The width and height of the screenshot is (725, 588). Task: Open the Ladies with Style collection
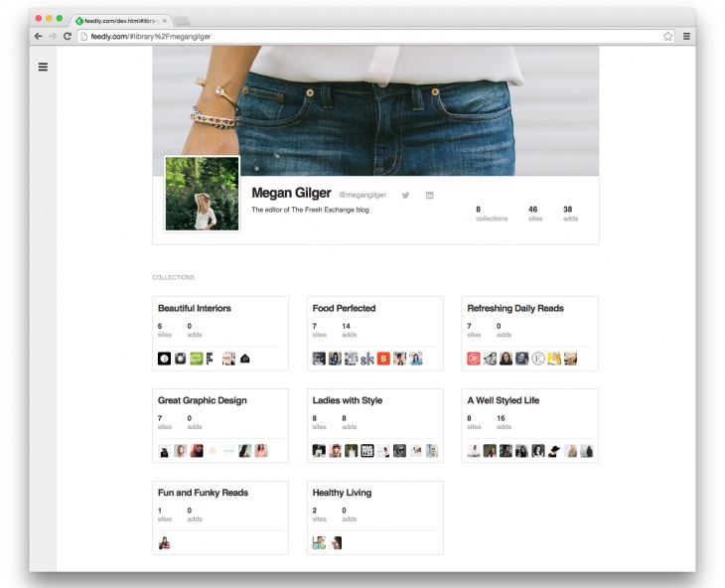point(348,400)
